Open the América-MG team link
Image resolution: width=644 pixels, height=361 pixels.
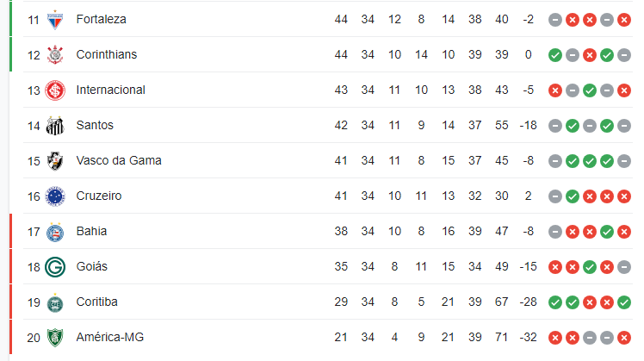[x=110, y=338]
